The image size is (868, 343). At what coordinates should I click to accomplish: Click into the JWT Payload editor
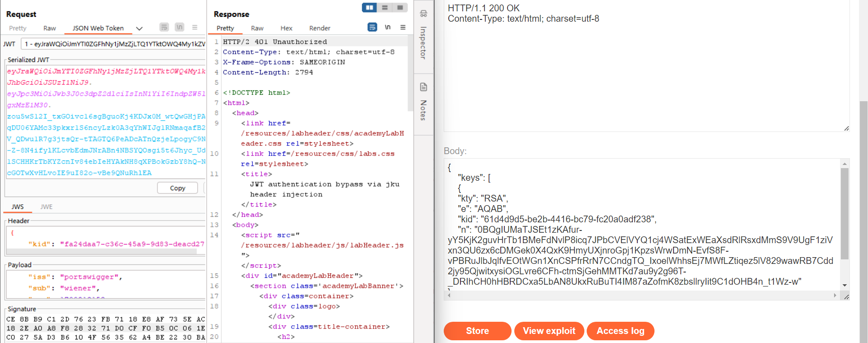[x=106, y=285]
